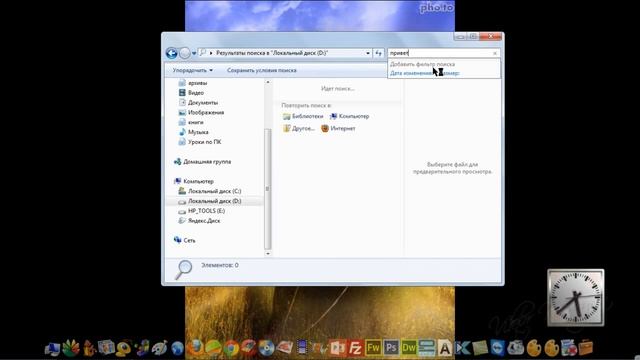The image size is (640, 360).
Task: Clear the search box with the X button
Action: (495, 53)
